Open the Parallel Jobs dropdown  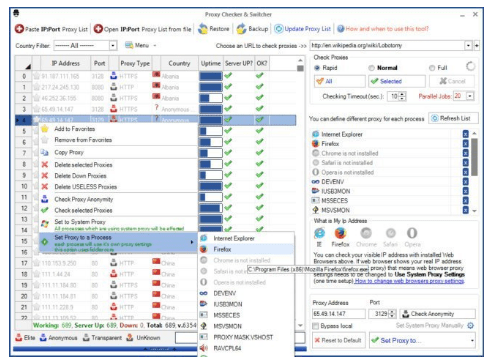pyautogui.click(x=470, y=96)
